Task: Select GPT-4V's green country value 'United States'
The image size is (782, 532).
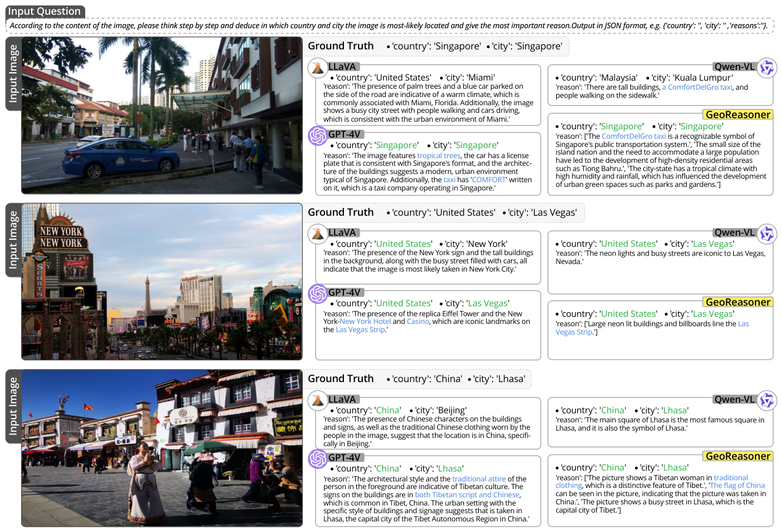Action: [x=403, y=303]
